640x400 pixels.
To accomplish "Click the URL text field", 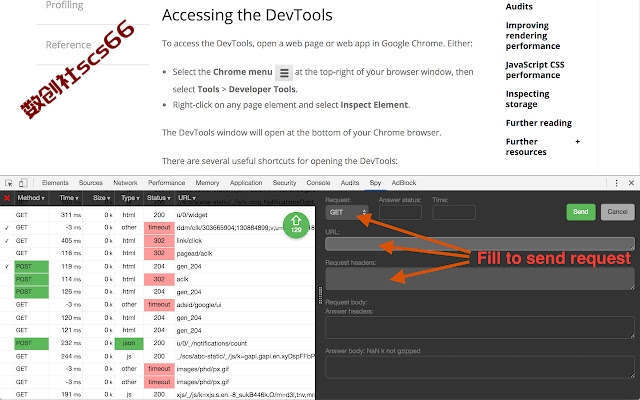I will click(x=480, y=244).
